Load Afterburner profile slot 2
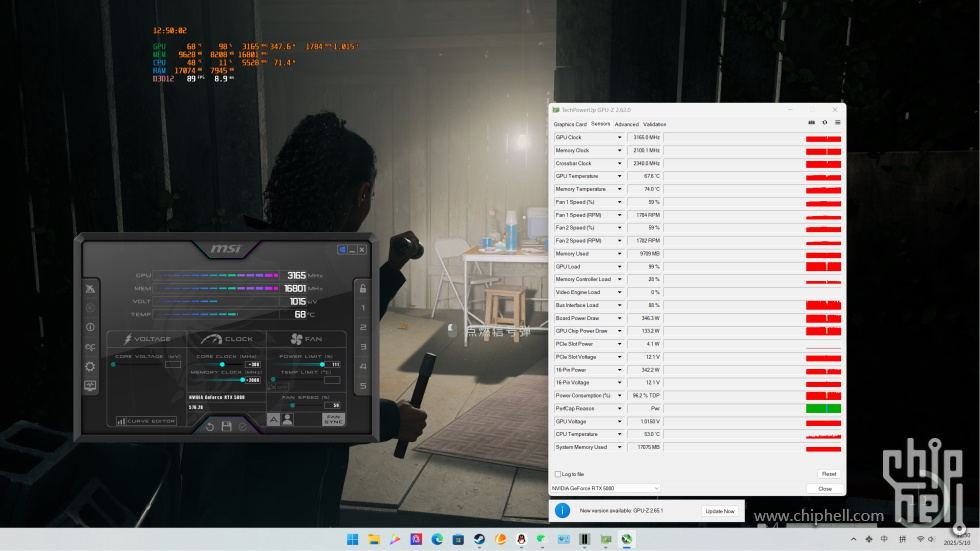 tap(363, 327)
